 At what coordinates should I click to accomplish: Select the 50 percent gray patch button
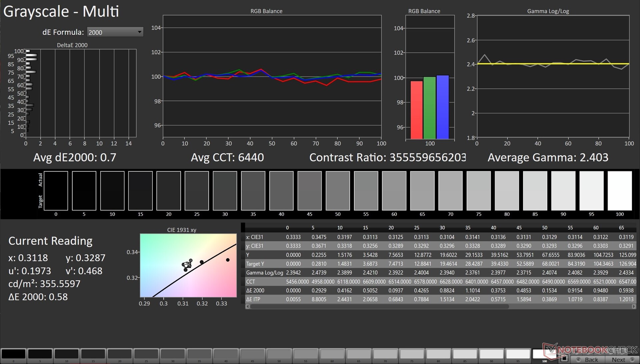279,354
